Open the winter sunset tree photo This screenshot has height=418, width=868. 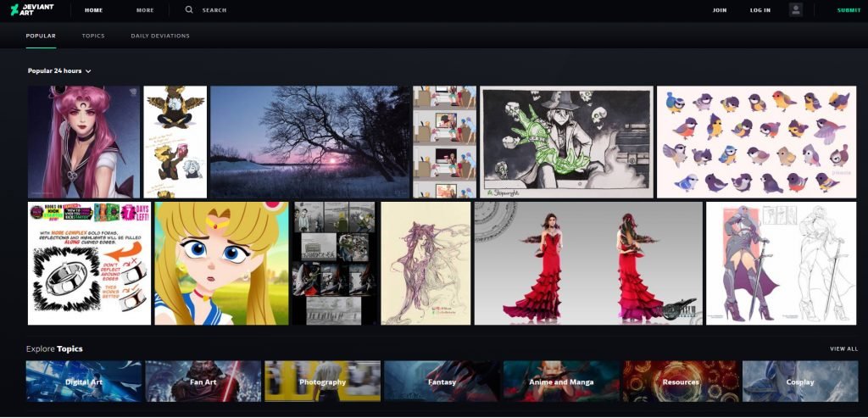click(309, 142)
